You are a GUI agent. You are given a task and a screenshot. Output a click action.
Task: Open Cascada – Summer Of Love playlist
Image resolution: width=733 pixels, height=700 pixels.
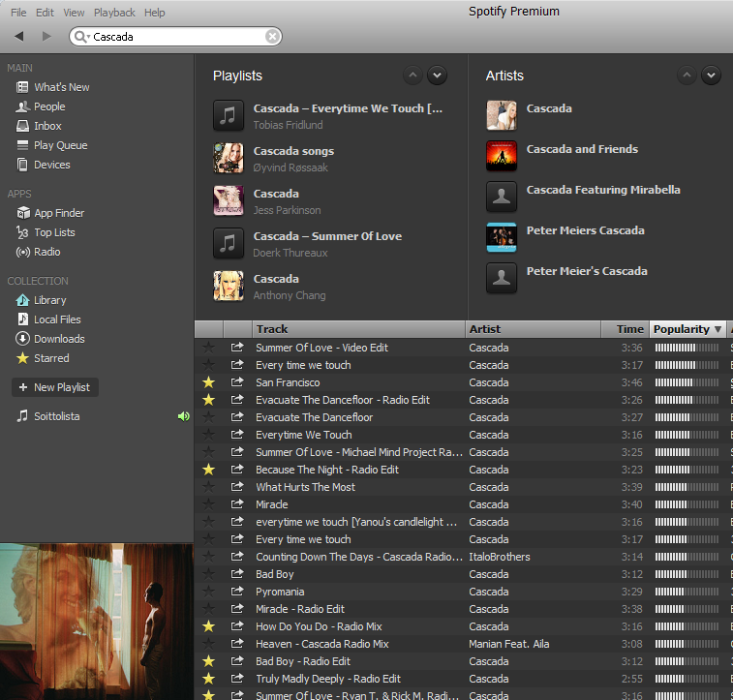click(327, 236)
